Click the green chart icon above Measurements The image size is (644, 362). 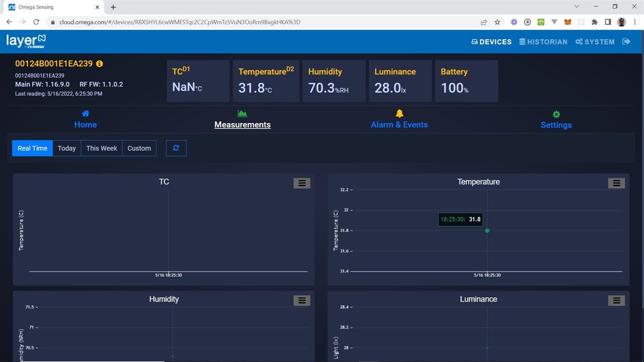(243, 114)
